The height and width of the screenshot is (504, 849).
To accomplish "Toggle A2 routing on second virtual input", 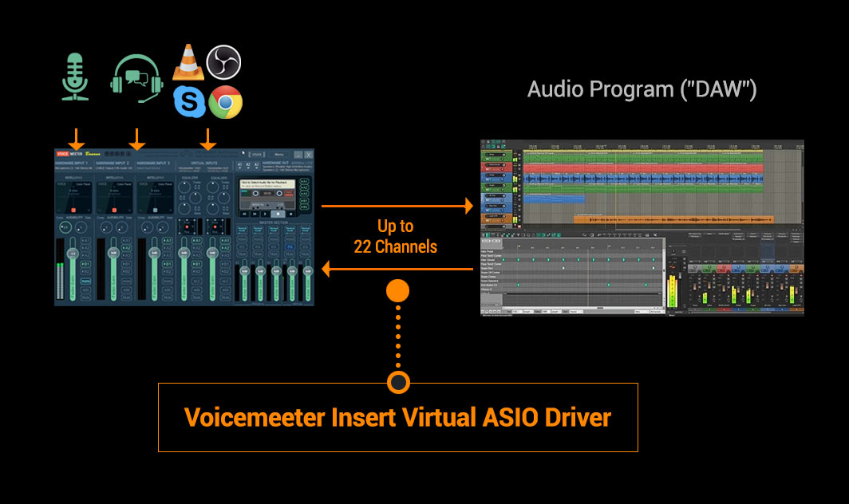I will point(225,248).
